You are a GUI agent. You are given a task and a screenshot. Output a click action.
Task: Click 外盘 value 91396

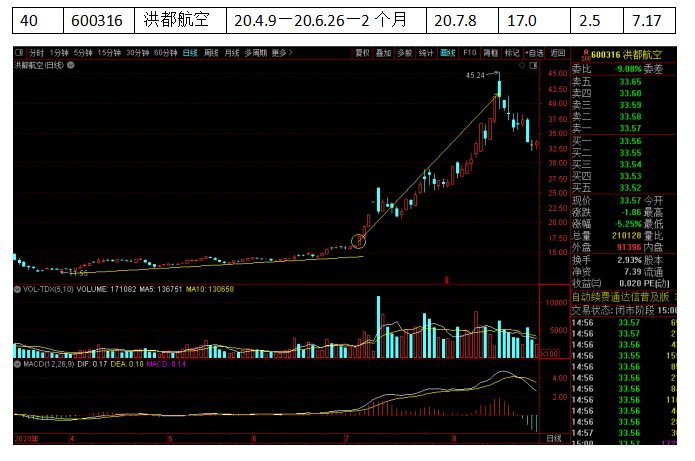(629, 247)
